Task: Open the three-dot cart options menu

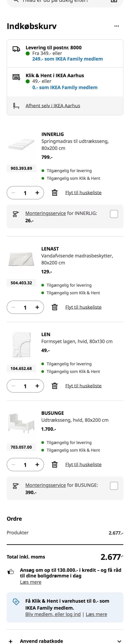Action: (x=117, y=26)
